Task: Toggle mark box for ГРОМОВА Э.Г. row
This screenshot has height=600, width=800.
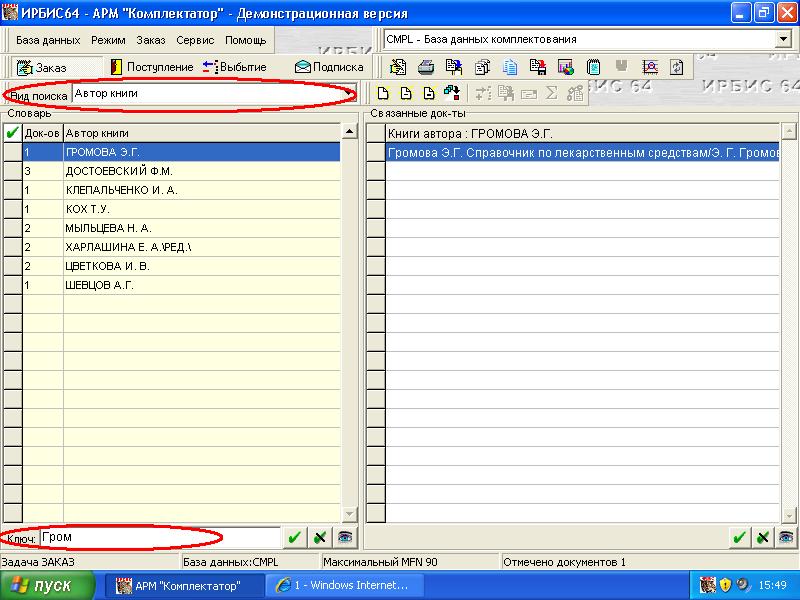Action: 12,152
